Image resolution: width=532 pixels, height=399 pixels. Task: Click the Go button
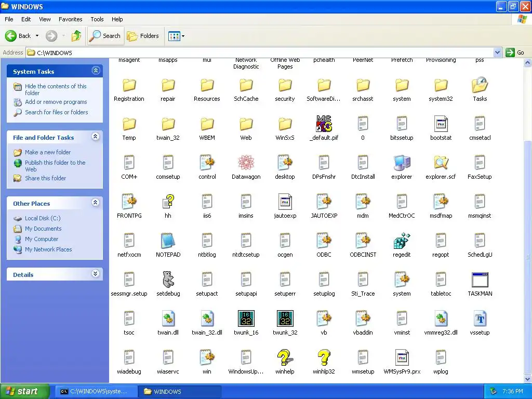(515, 52)
